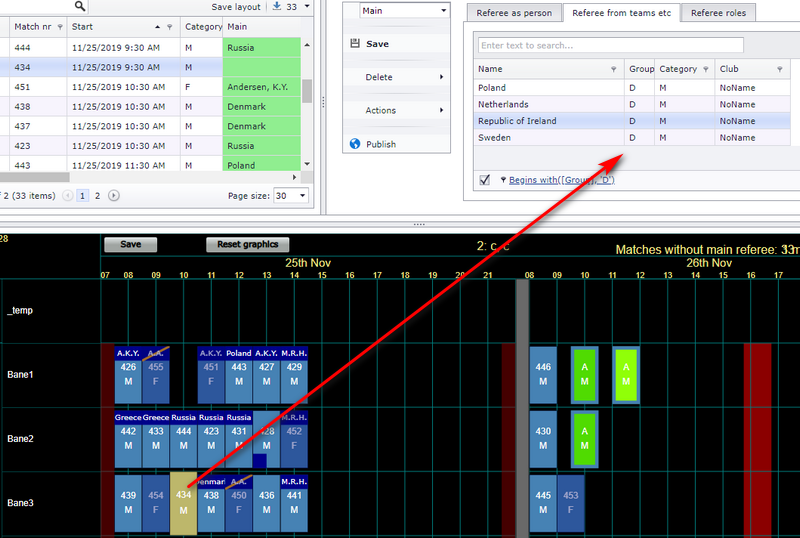Image resolution: width=800 pixels, height=538 pixels.
Task: Select Referee from teams etc tab
Action: [621, 13]
